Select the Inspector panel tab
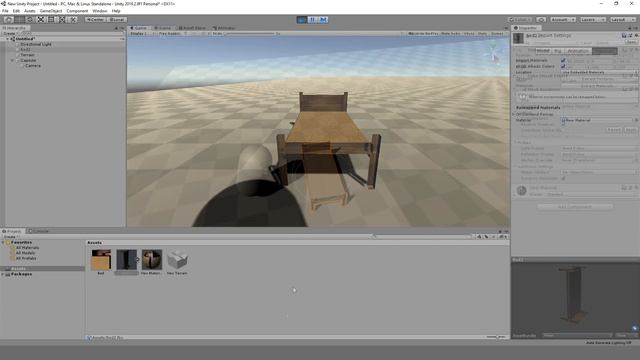Viewport: 640px width, 360px height. coord(526,28)
